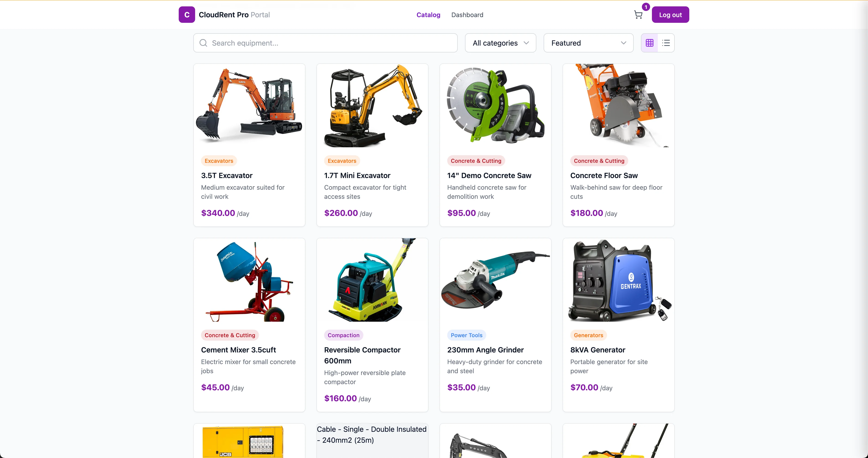Screen dimensions: 868x458
Task: Click the Featured dropdown chevron arrow
Action: tap(623, 43)
